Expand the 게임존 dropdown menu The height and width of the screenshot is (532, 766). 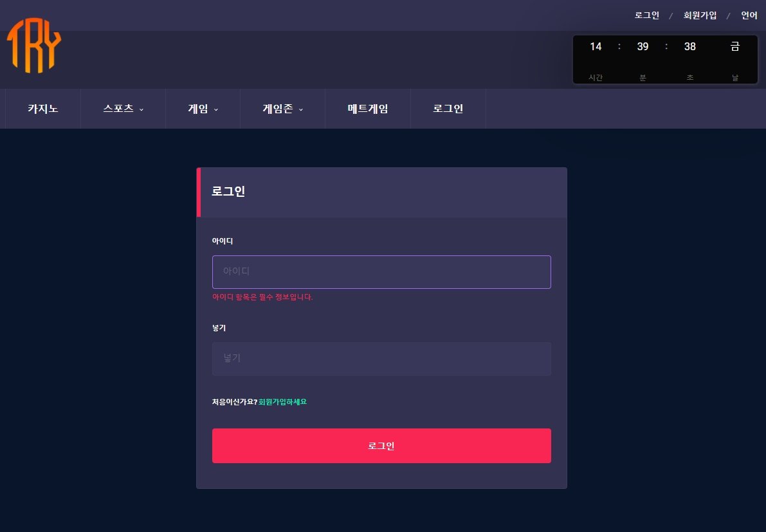(x=282, y=109)
